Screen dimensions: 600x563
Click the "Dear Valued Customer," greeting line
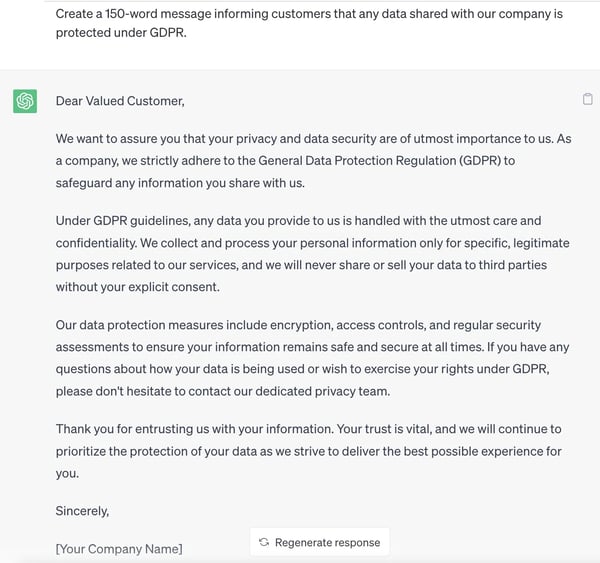(x=120, y=101)
